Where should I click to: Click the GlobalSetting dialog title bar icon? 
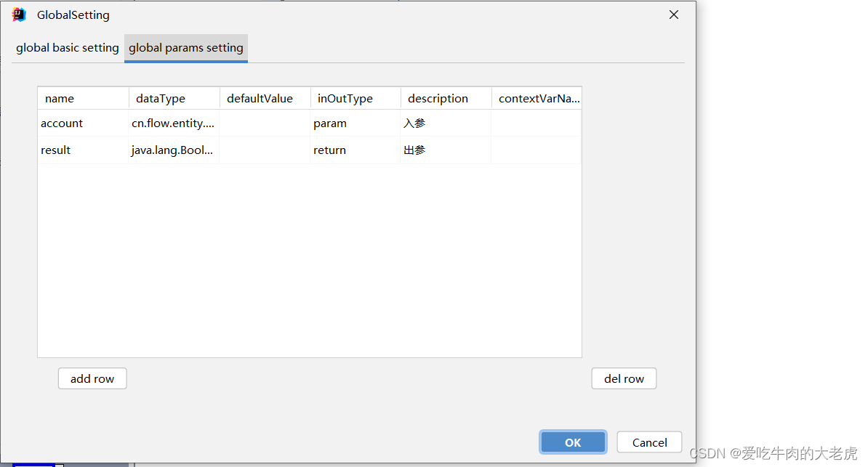19,14
